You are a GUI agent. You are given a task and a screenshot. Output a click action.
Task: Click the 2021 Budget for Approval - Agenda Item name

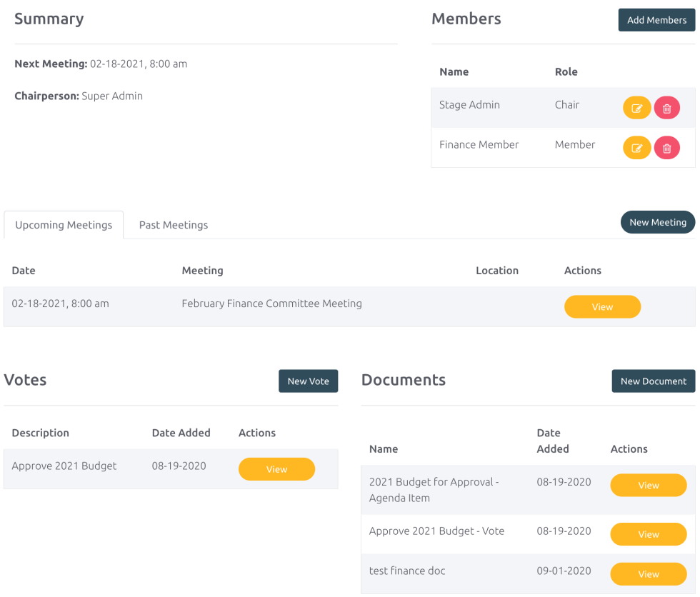coord(434,490)
